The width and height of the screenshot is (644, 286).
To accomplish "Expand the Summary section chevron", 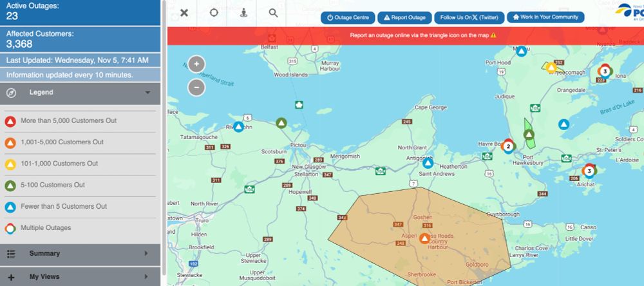I will pyautogui.click(x=146, y=254).
